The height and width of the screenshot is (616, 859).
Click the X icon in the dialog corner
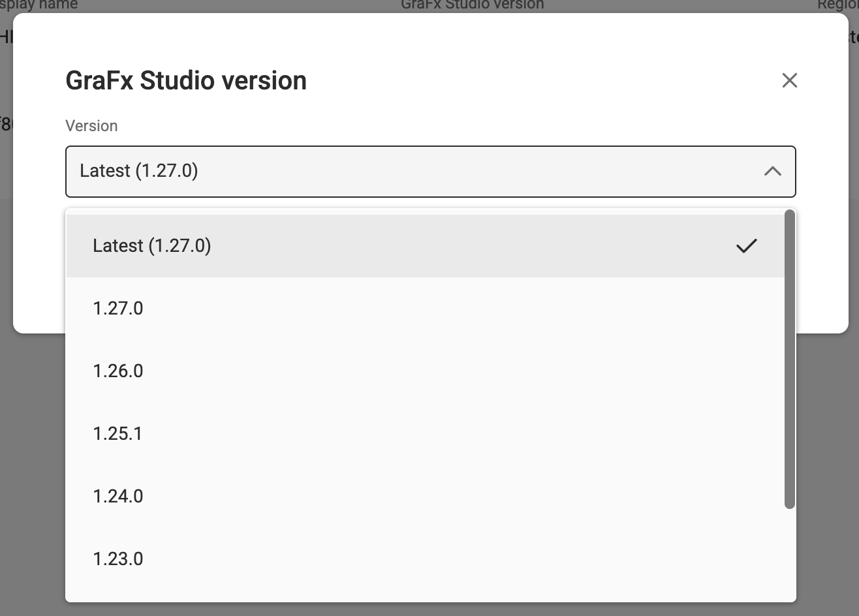(789, 80)
